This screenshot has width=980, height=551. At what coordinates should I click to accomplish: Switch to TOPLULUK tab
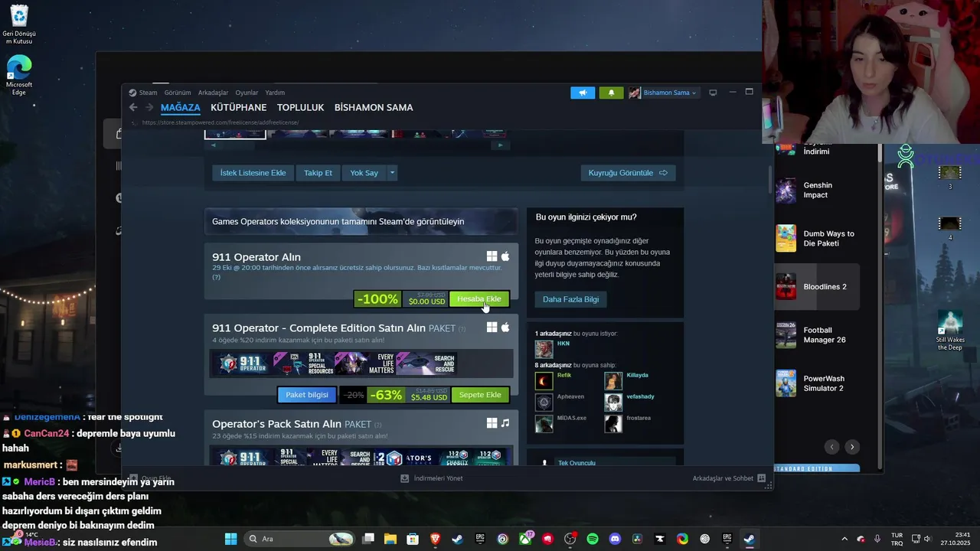pos(301,108)
